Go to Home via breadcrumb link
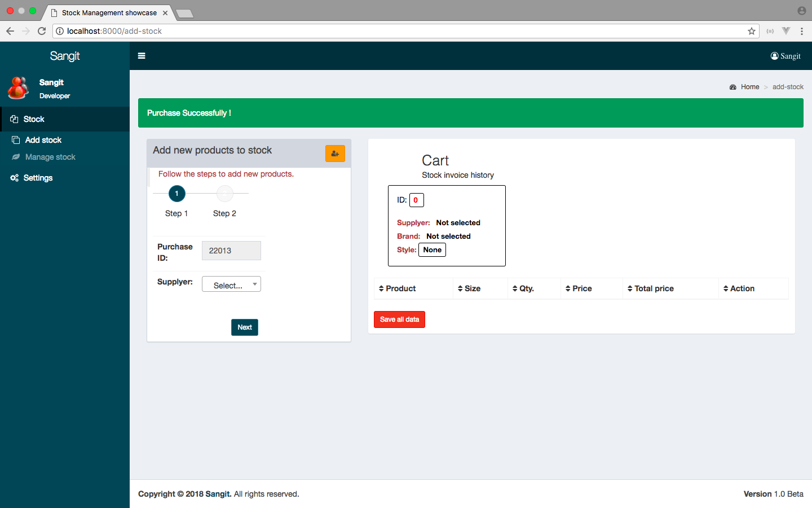This screenshot has height=508, width=812. pyautogui.click(x=749, y=87)
